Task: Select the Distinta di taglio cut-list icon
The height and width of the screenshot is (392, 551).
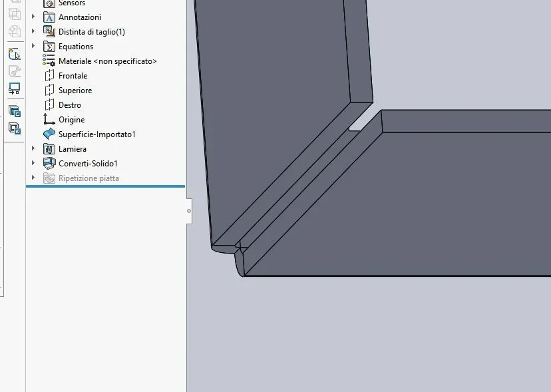Action: coord(49,32)
